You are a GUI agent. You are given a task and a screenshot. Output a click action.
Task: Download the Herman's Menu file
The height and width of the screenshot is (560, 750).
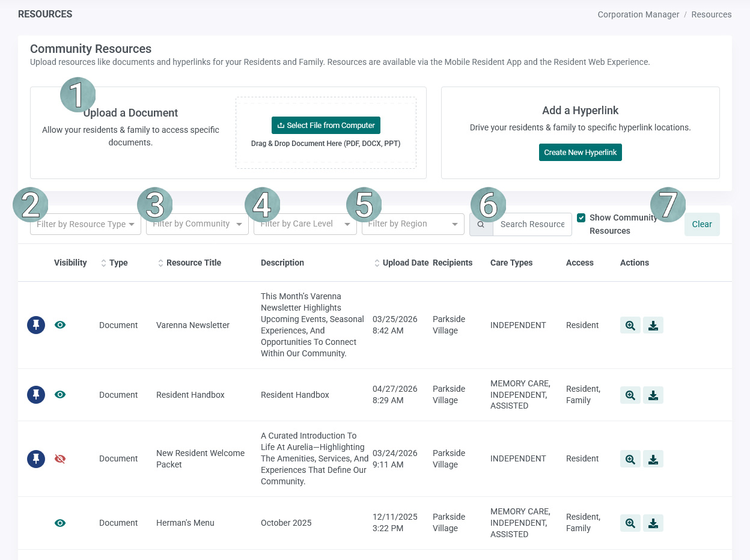[x=653, y=523]
